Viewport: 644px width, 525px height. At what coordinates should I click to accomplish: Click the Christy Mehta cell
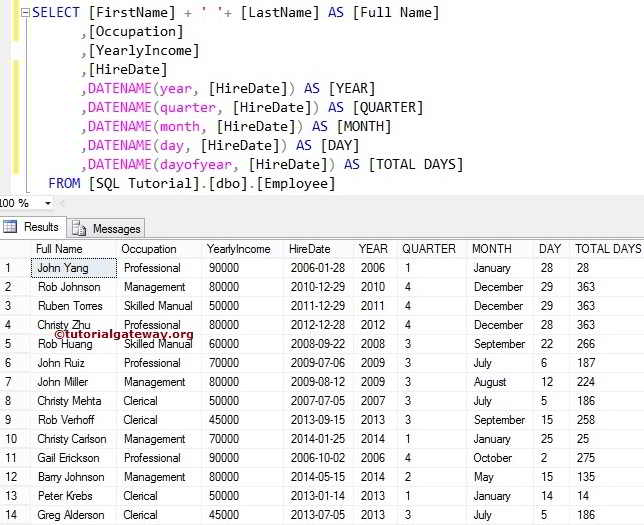74,401
